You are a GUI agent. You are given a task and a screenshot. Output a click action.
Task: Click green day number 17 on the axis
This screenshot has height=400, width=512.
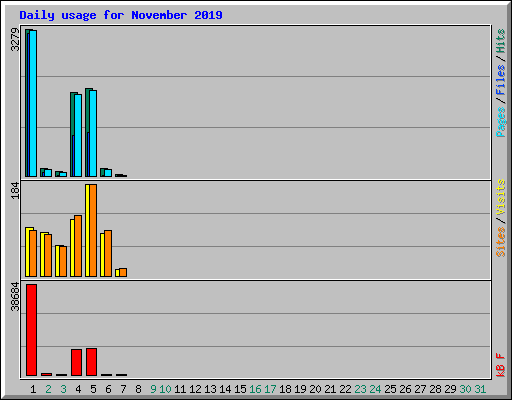coord(270,389)
